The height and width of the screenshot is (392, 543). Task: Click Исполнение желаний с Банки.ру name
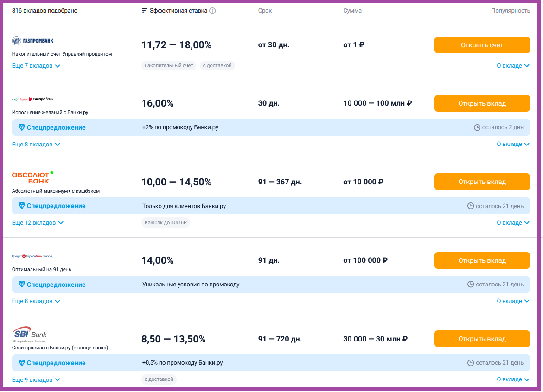[x=50, y=113]
